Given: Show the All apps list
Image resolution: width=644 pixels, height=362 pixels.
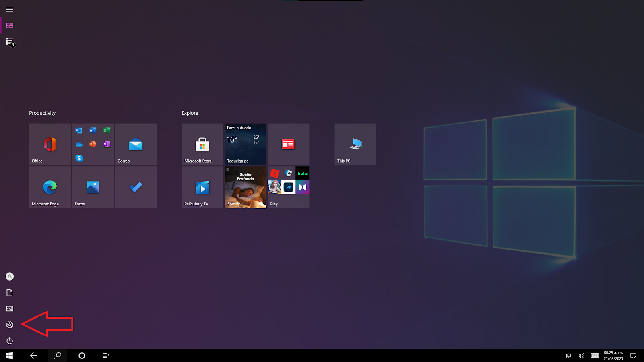Looking at the screenshot, I should coord(10,42).
